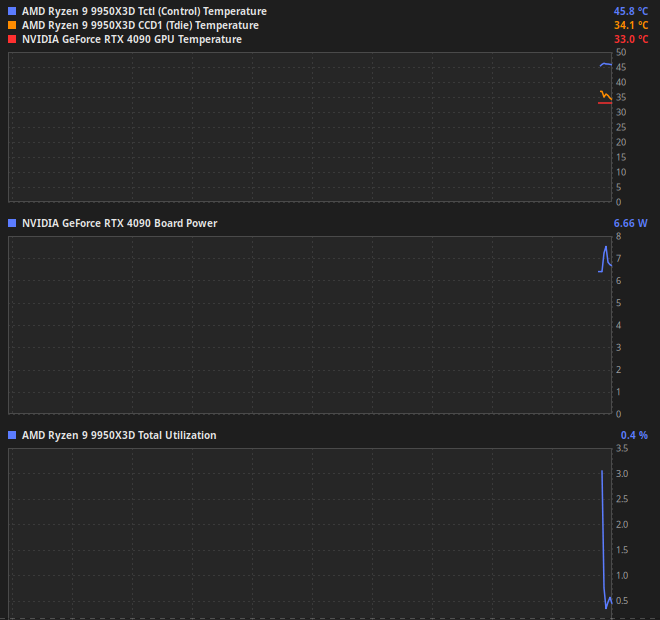Click the 3.5 axis label on utilization graph
The image size is (660, 620).
pyautogui.click(x=622, y=448)
